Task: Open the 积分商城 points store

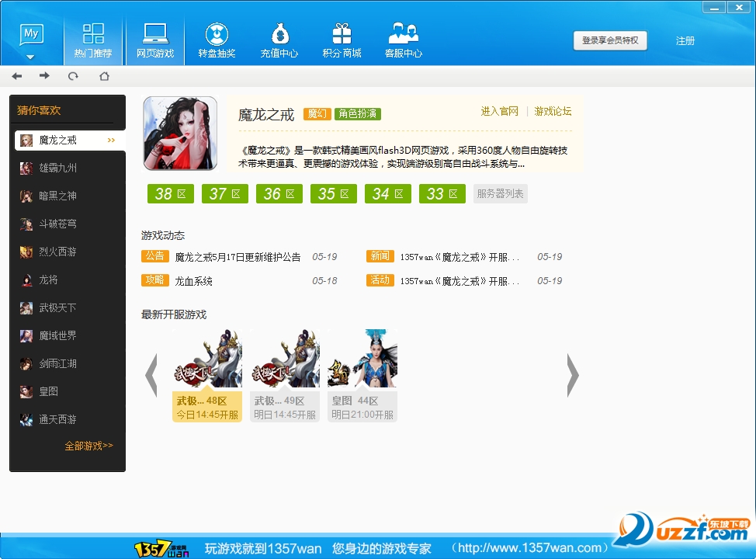Action: click(342, 40)
